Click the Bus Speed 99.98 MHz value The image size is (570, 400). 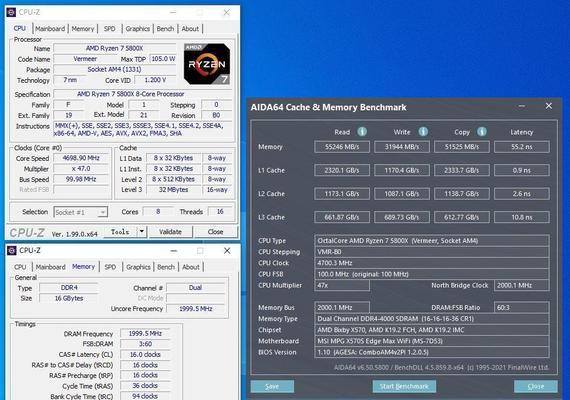click(81, 179)
